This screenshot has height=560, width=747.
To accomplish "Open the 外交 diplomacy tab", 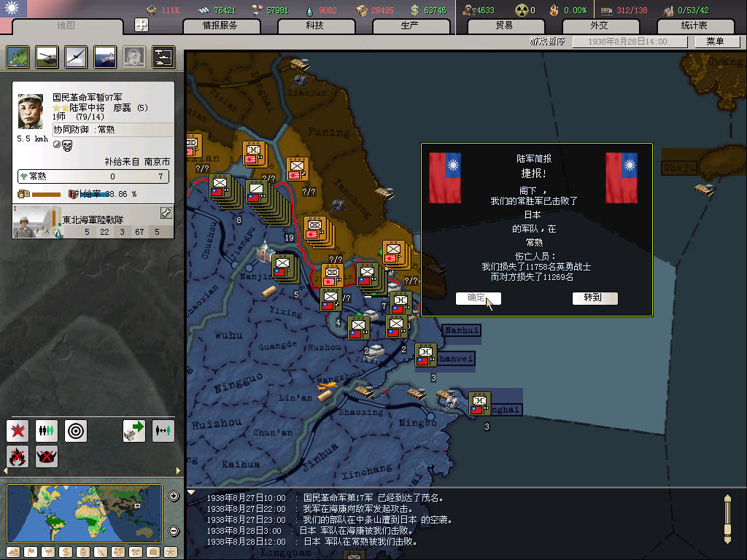I will tap(598, 26).
